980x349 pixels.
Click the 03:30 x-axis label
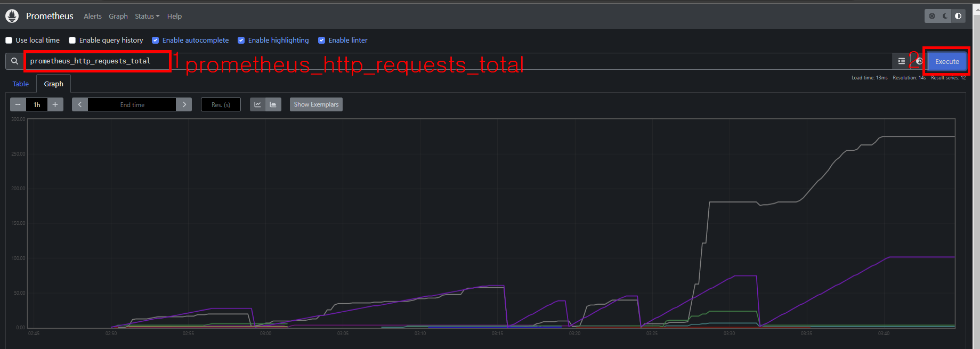[x=729, y=334]
